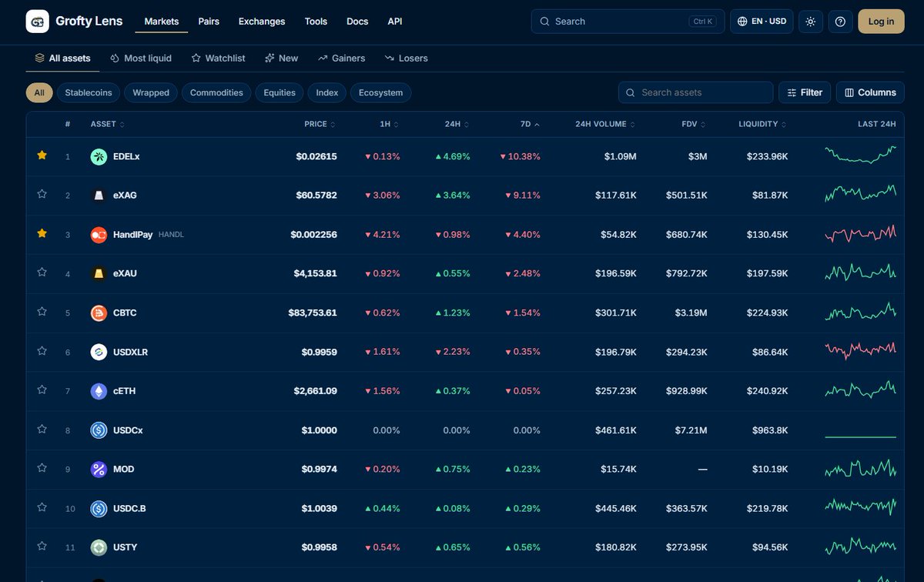924x582 pixels.
Task: Click the HandlPay asset icon
Action: pyautogui.click(x=99, y=235)
